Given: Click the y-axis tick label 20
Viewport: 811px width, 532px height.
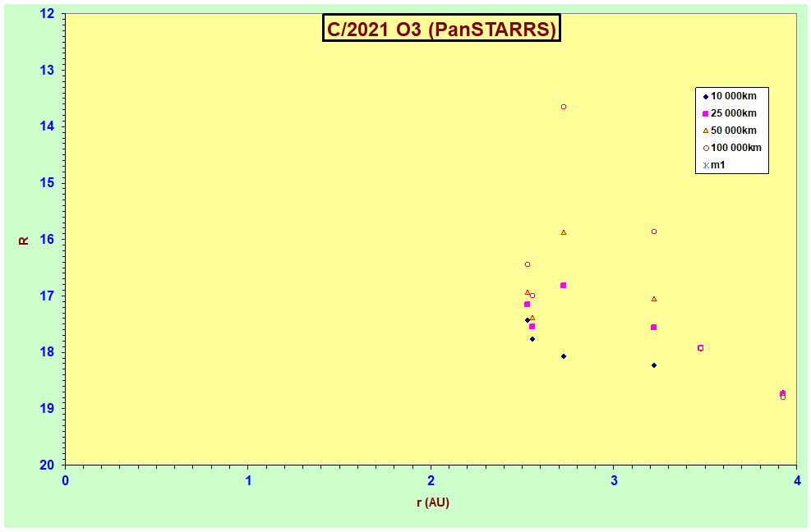Looking at the screenshot, I should point(47,465).
